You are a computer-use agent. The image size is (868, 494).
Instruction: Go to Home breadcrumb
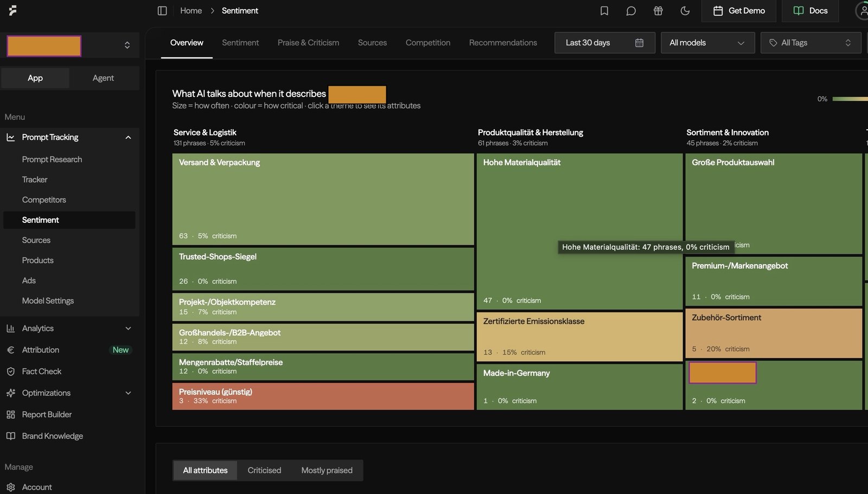pyautogui.click(x=191, y=11)
